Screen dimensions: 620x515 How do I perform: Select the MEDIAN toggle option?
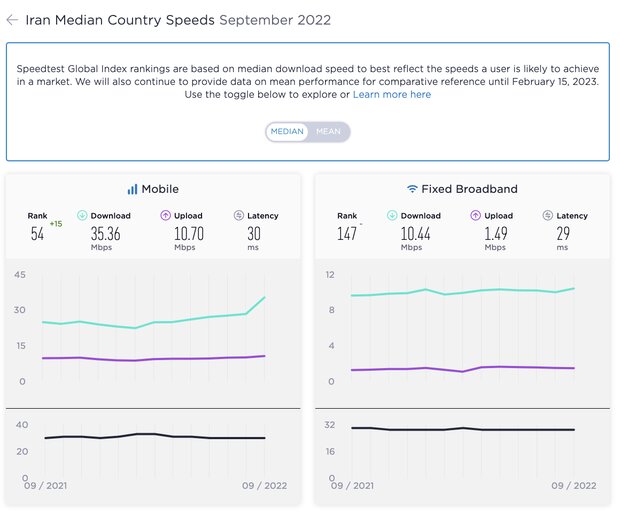tap(288, 132)
